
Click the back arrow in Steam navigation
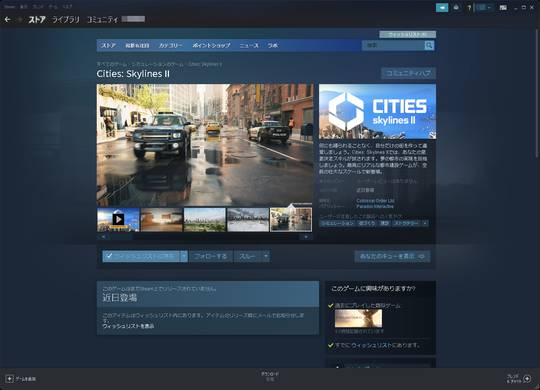(7, 20)
